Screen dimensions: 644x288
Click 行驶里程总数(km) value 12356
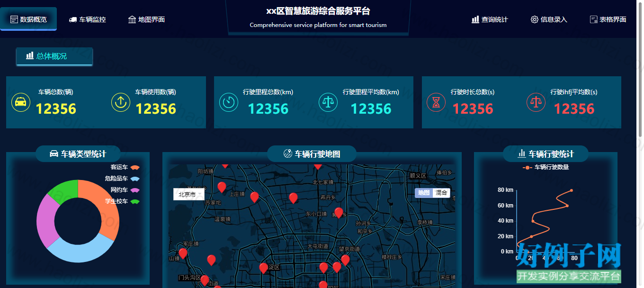pyautogui.click(x=268, y=109)
